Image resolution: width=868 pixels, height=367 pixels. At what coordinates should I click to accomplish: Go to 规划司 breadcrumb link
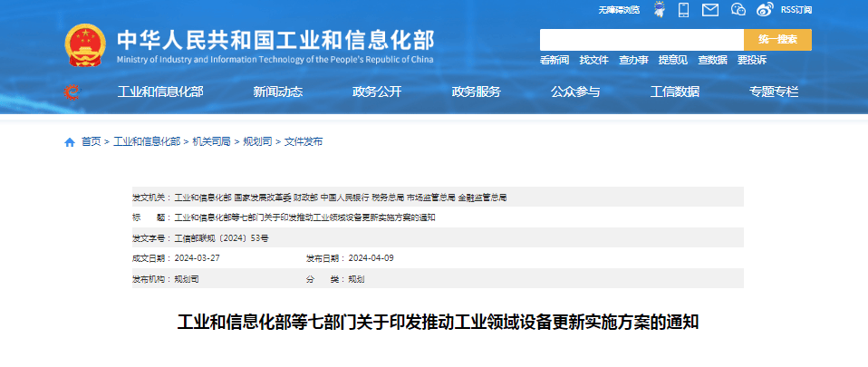click(257, 142)
